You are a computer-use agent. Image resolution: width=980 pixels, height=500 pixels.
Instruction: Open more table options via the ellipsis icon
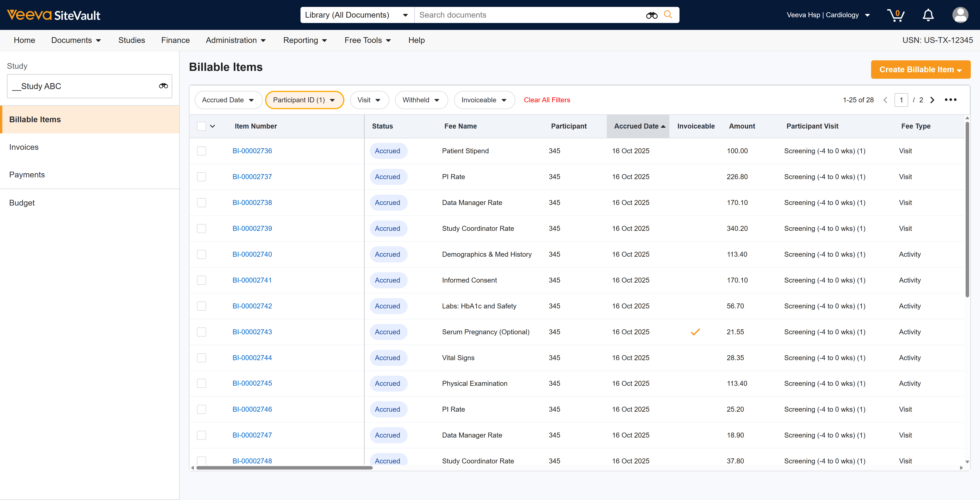tap(951, 100)
